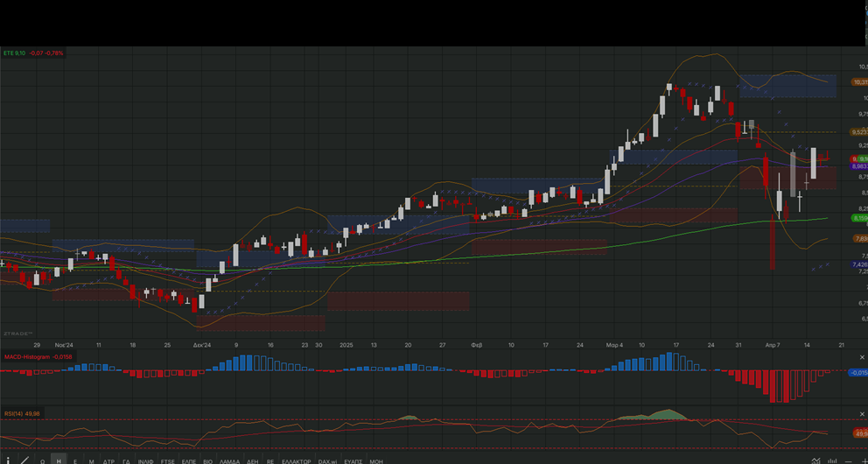The image size is (868, 464).
Task: Load the ΔΕΗ symbol chart
Action: coord(252,461)
